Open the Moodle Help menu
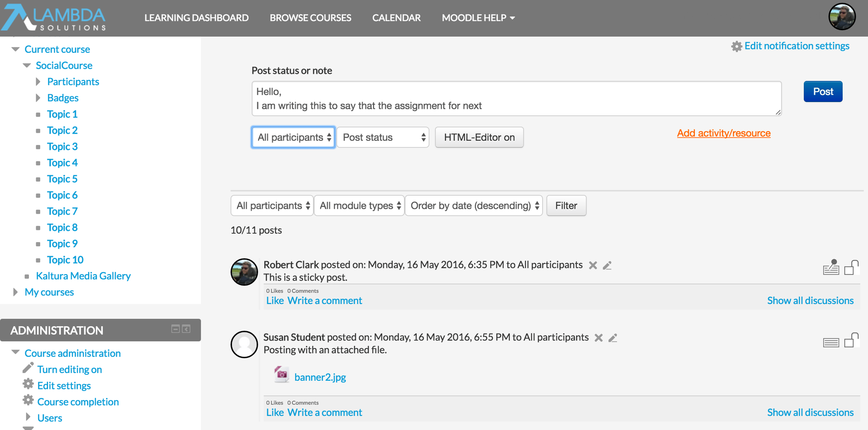868x430 pixels. click(x=478, y=18)
